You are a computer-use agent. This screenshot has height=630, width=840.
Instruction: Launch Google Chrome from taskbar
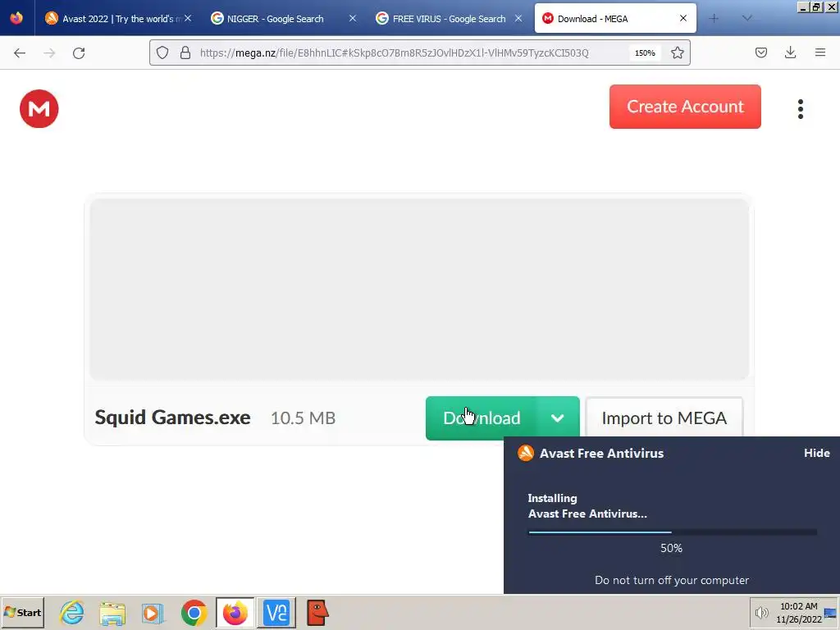point(194,612)
